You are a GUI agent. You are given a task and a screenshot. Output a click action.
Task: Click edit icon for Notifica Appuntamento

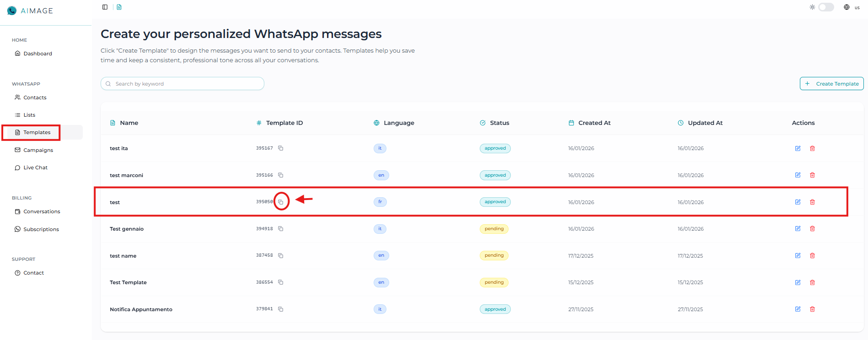(798, 309)
